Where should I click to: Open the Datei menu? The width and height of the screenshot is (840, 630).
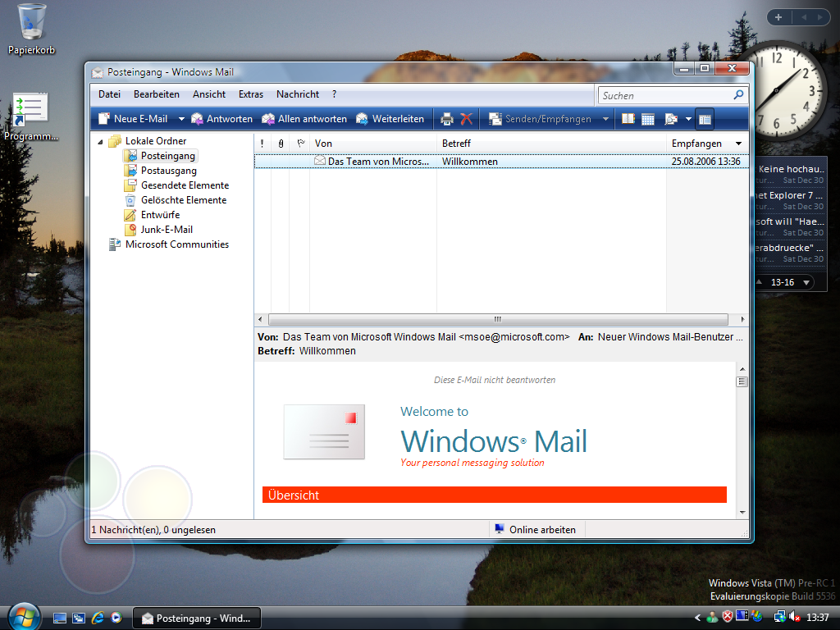click(109, 94)
